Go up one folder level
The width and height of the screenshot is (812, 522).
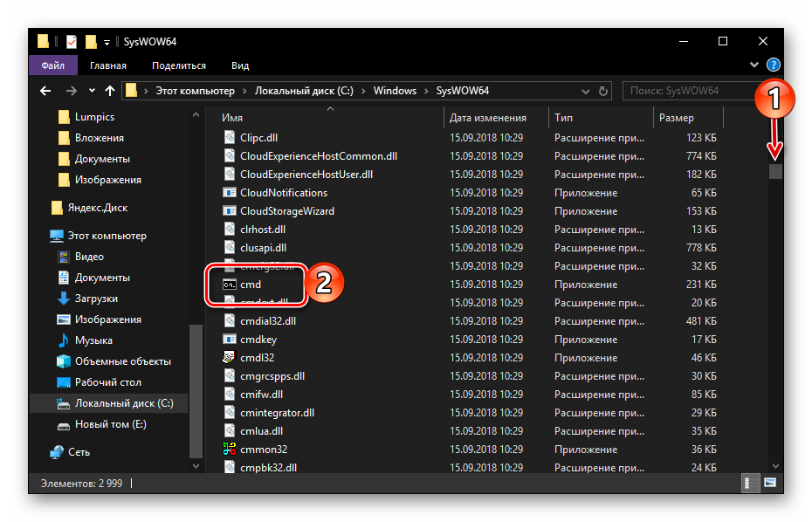pyautogui.click(x=110, y=91)
